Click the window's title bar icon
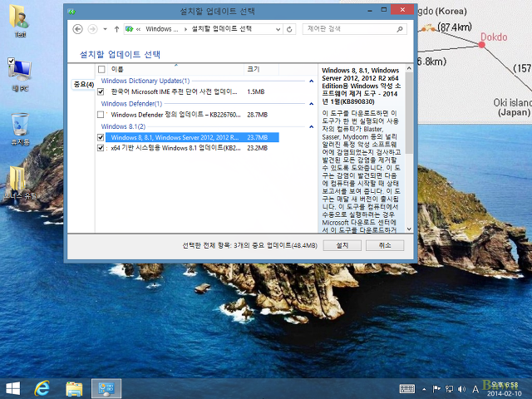Viewport: 532px width, 399px height. pos(71,12)
